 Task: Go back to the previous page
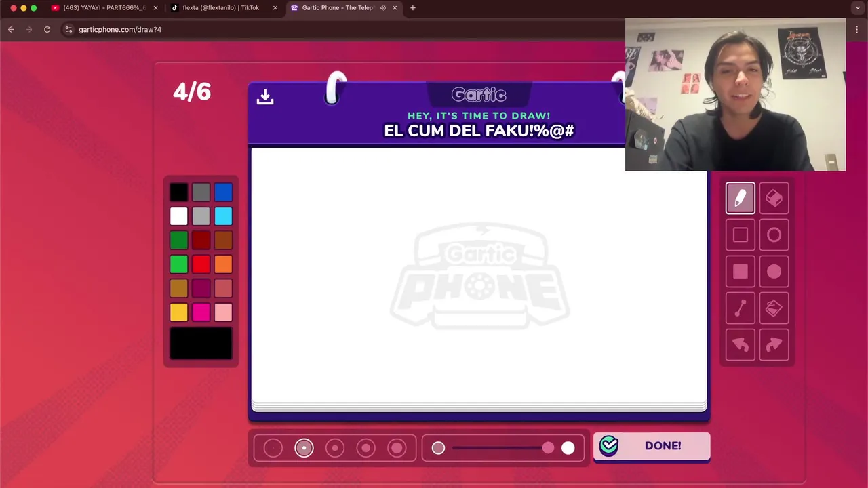point(11,29)
